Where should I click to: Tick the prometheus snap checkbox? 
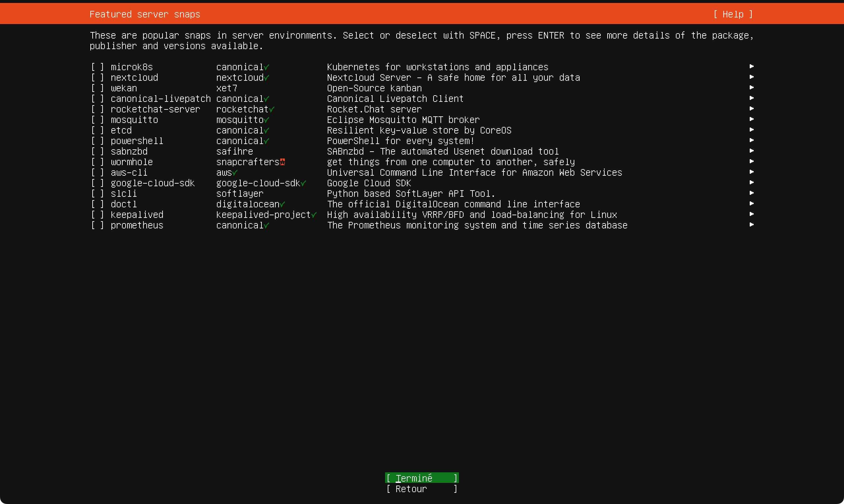point(98,225)
